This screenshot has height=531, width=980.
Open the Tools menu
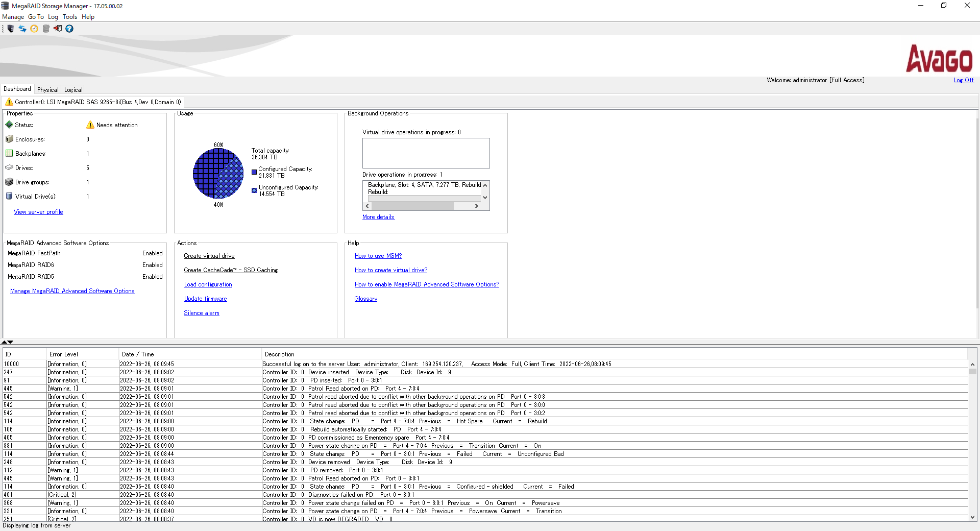coord(70,17)
